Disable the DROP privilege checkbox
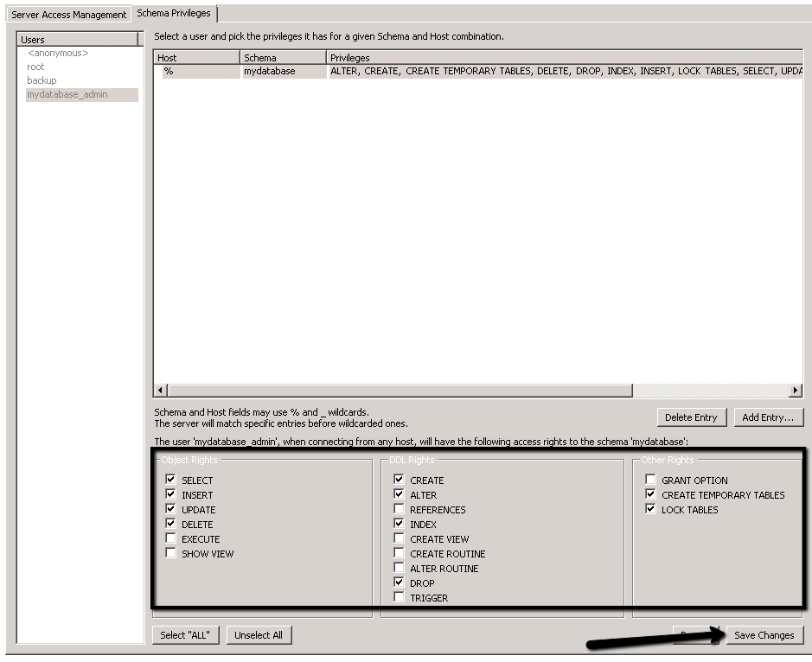Screen dimensions: 812x662 tap(399, 582)
